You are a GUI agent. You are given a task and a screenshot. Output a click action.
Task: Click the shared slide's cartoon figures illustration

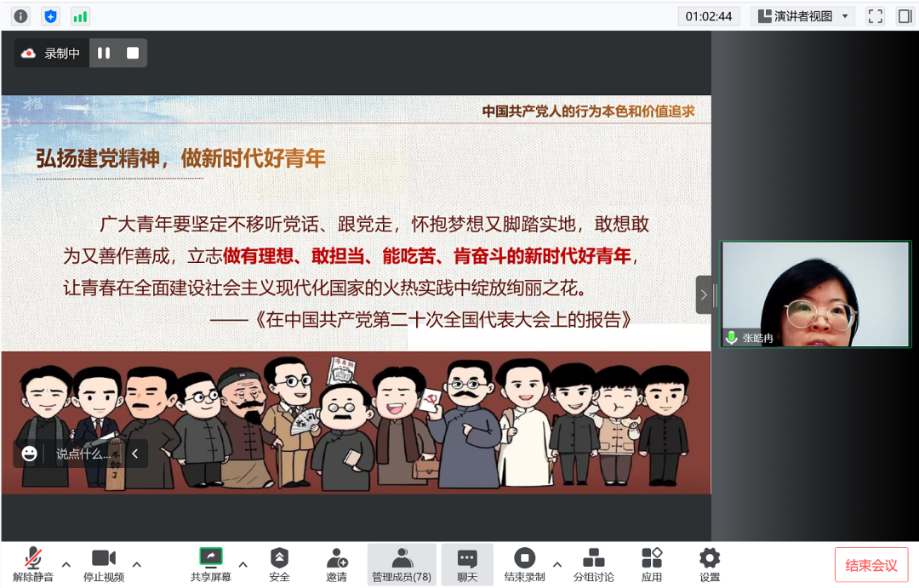[x=356, y=423]
